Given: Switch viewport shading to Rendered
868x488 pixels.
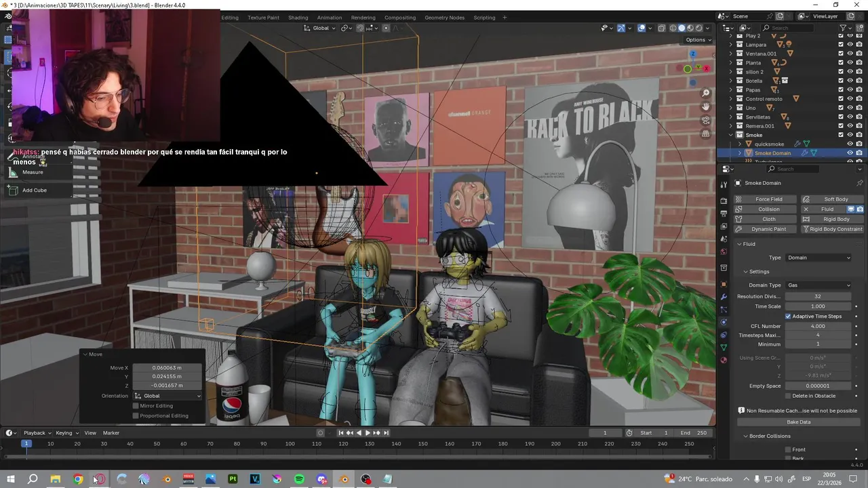Looking at the screenshot, I should [698, 28].
